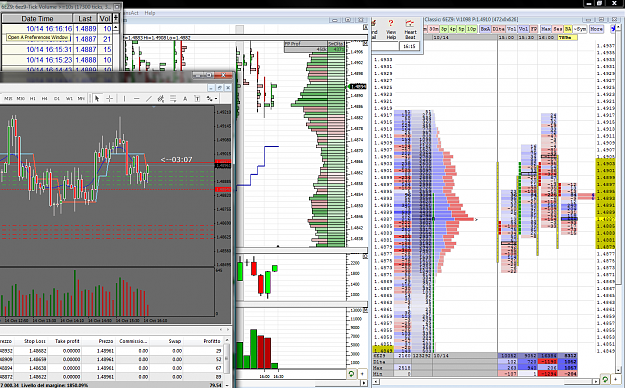
Task: Switch chart to MN timeframe
Action: (81, 98)
